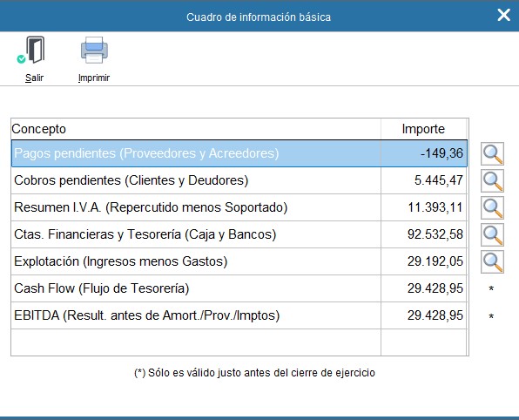Select the Pagos pendientes row
Image resolution: width=519 pixels, height=420 pixels.
tap(239, 153)
